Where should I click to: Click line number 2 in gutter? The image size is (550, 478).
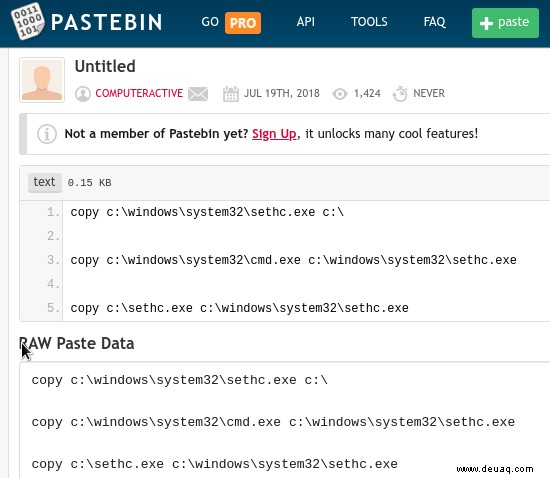(53, 236)
